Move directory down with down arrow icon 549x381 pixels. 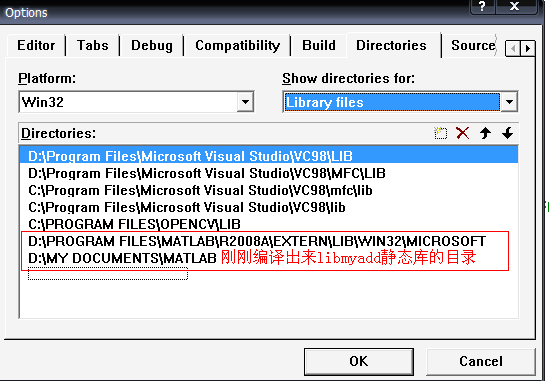[x=507, y=133]
